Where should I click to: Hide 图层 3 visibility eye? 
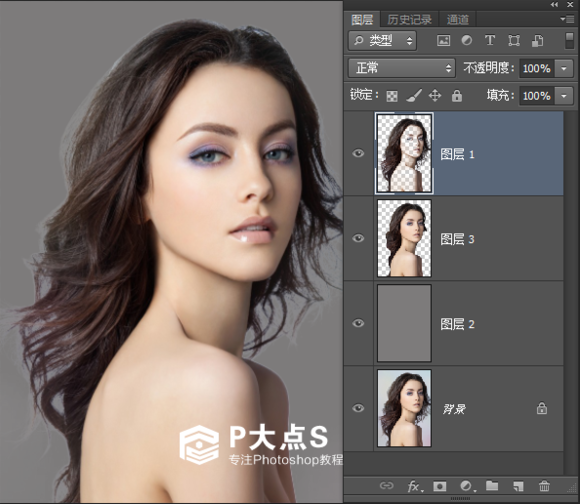[358, 238]
